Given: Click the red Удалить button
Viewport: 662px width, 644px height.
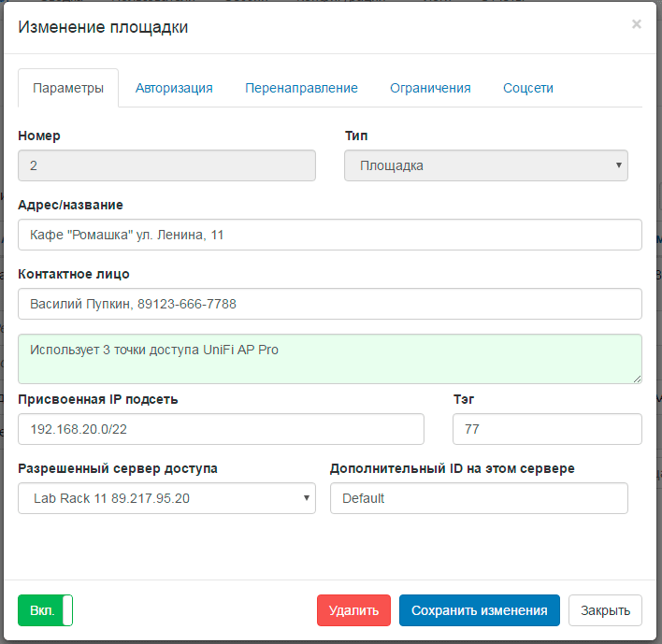Looking at the screenshot, I should (353, 610).
